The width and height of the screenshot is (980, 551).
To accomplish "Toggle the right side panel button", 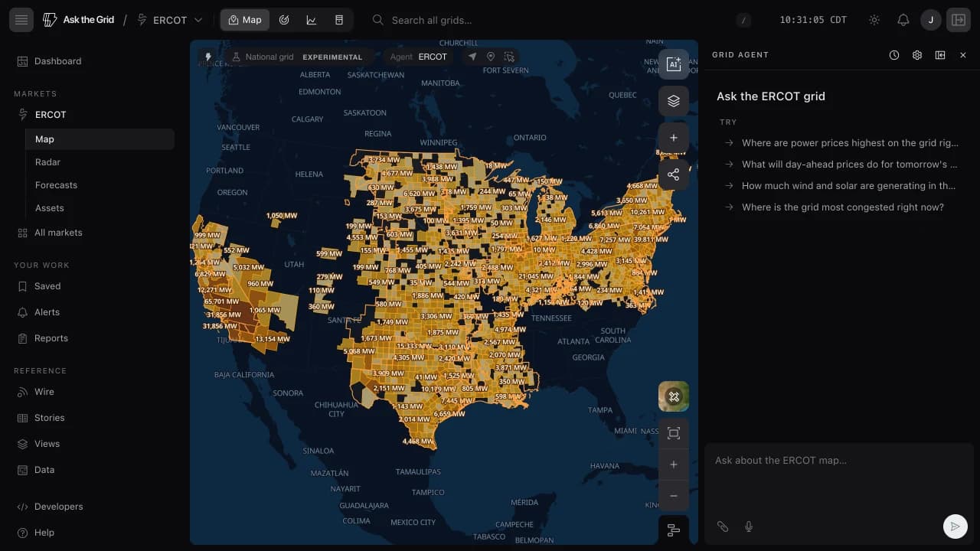I will pos(959,20).
